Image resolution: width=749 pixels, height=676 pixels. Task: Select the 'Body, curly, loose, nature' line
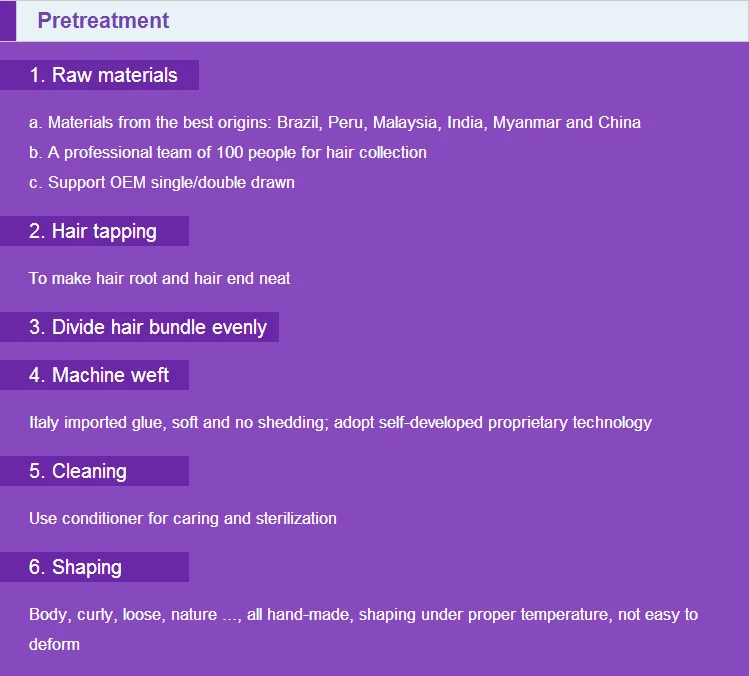click(364, 615)
